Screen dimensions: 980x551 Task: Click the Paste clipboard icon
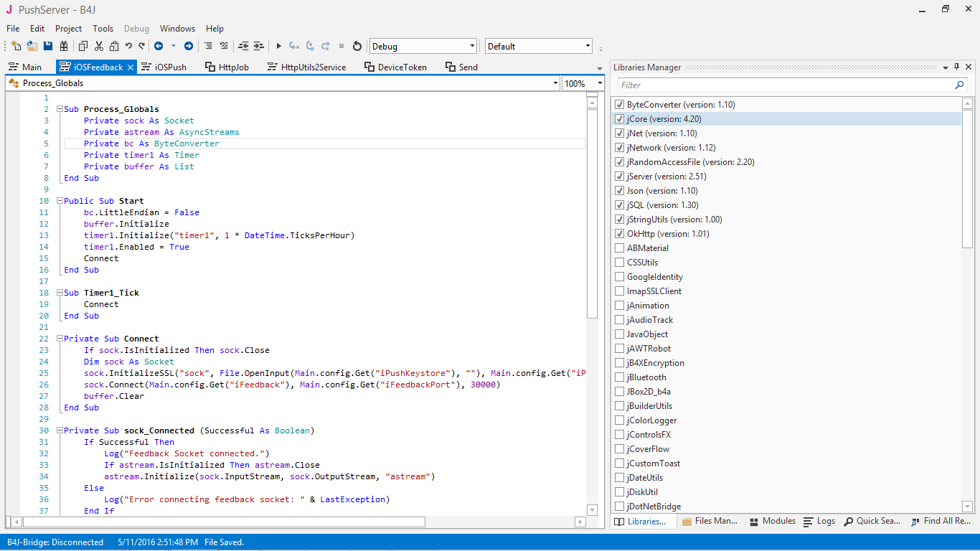click(x=113, y=46)
